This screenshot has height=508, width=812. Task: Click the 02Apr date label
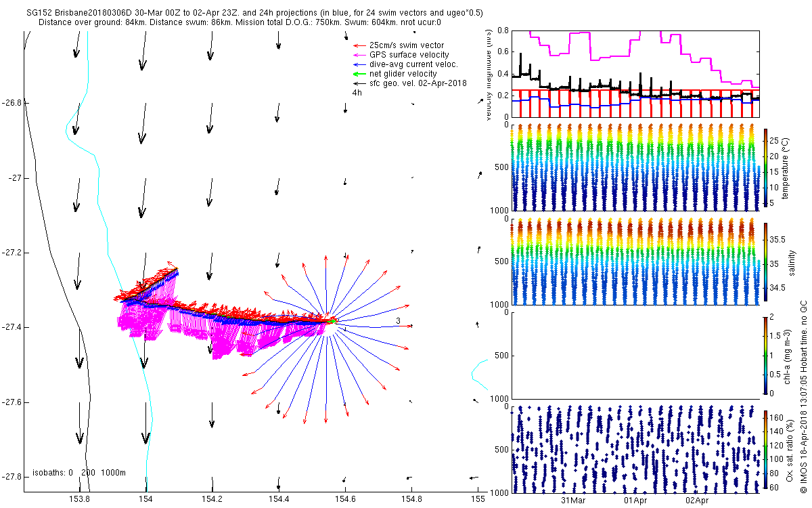(698, 501)
